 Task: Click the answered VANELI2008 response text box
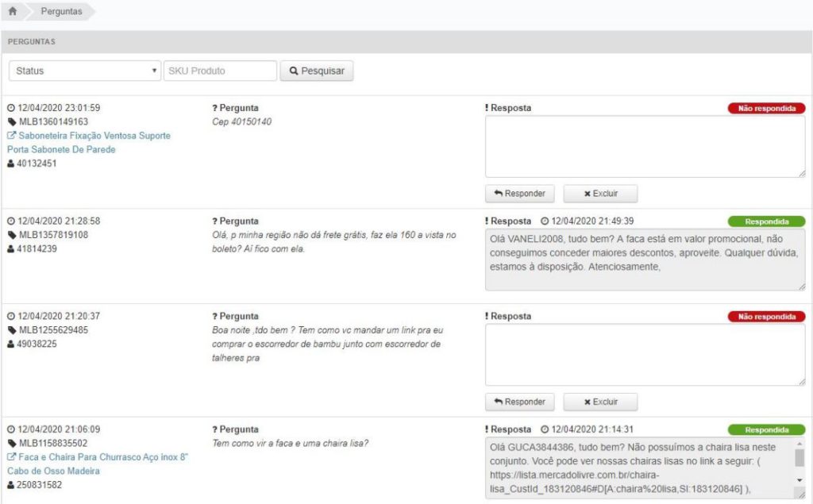click(x=645, y=260)
